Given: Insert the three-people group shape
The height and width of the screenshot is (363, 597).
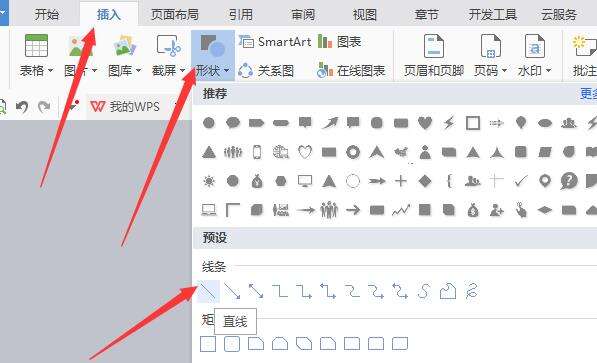Looking at the screenshot, I should tap(329, 210).
